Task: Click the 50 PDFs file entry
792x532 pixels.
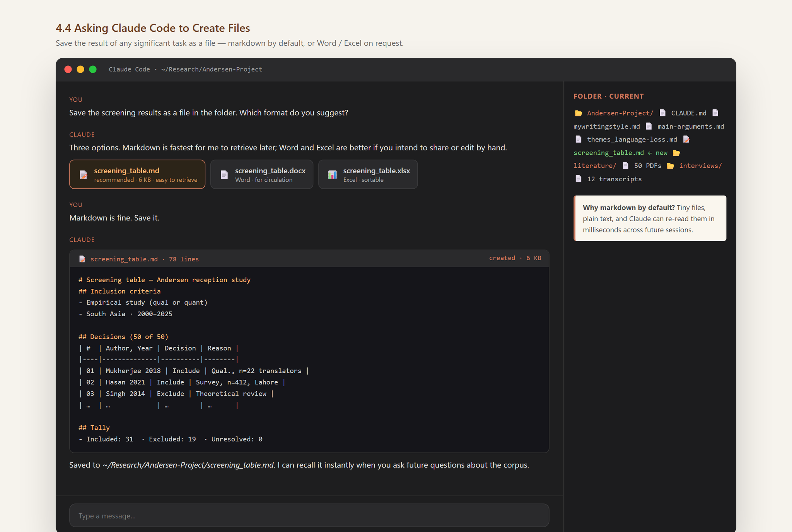Action: 647,166
